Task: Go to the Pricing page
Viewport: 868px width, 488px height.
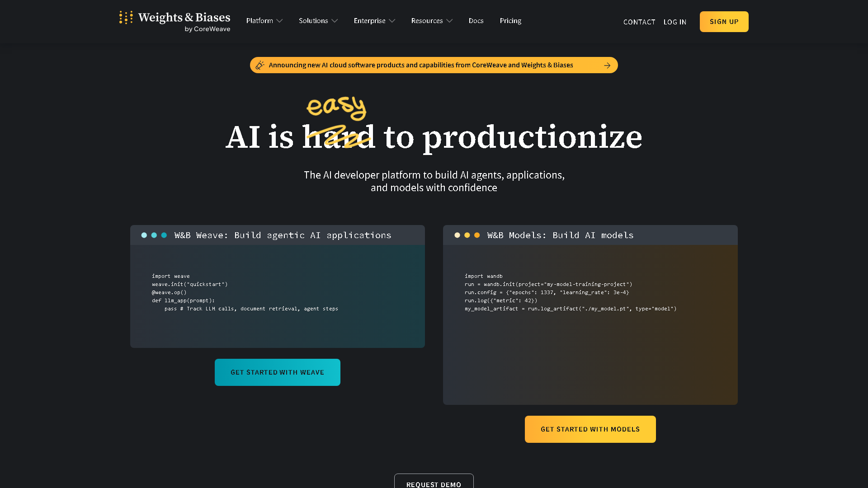Action: tap(510, 21)
